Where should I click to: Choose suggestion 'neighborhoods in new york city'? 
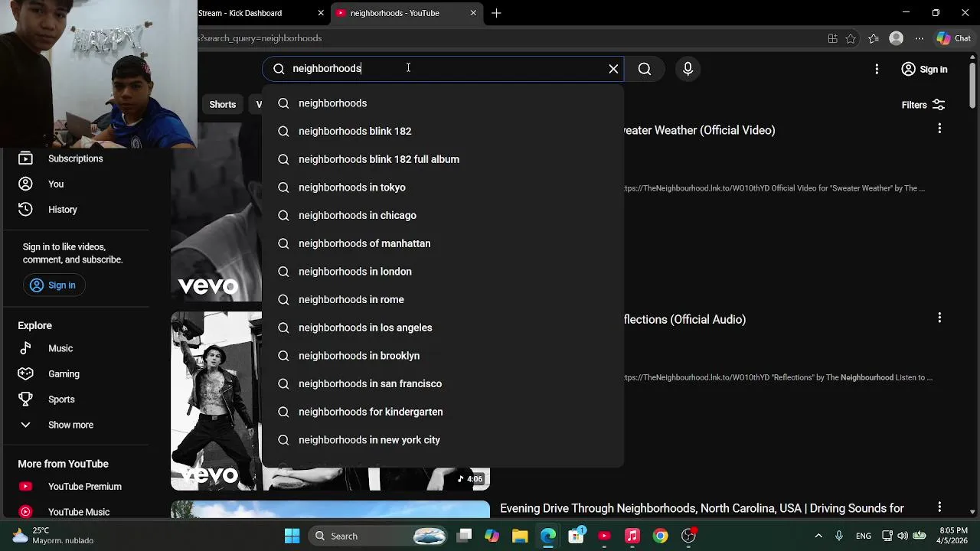[x=443, y=440]
